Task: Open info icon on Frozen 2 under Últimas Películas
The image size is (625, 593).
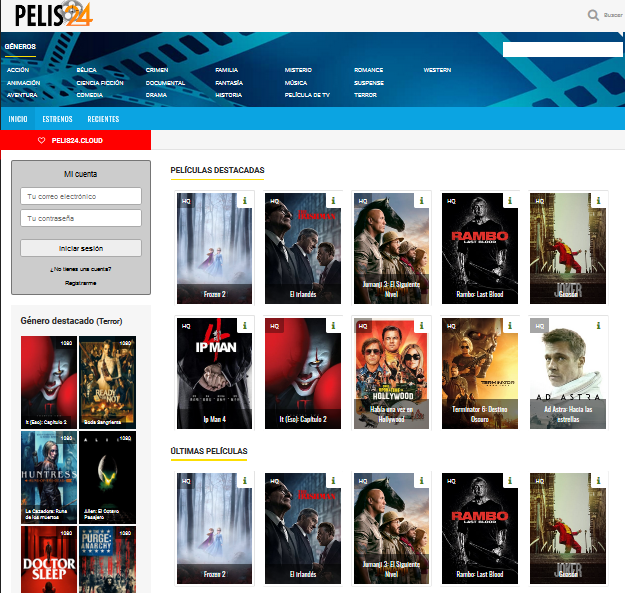Action: pyautogui.click(x=245, y=481)
